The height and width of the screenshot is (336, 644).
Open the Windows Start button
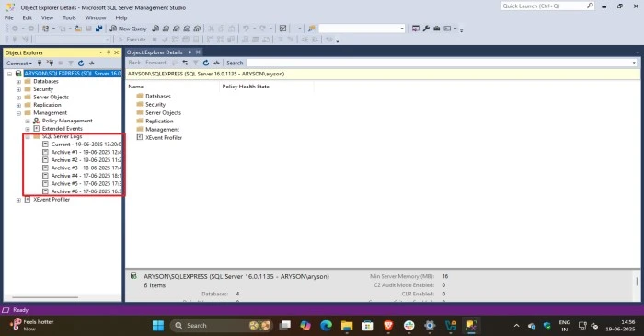coord(158,326)
